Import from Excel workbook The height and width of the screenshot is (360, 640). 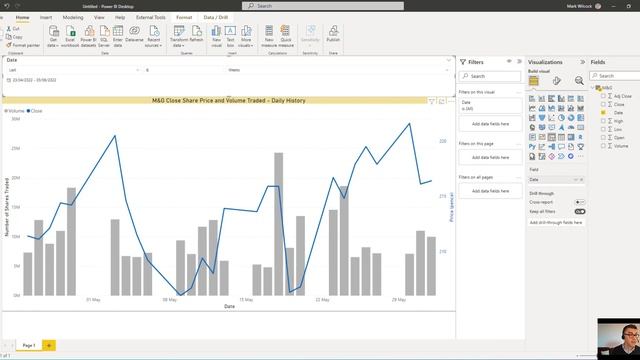[x=70, y=36]
